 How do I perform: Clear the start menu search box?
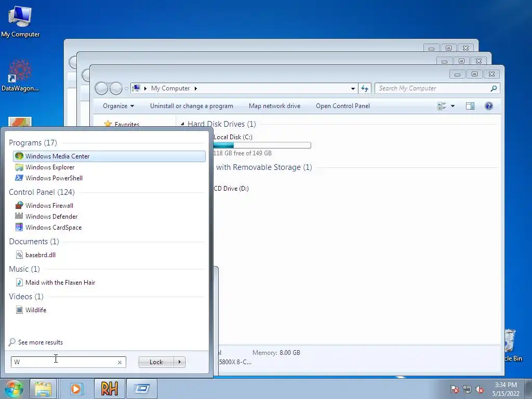(x=119, y=362)
